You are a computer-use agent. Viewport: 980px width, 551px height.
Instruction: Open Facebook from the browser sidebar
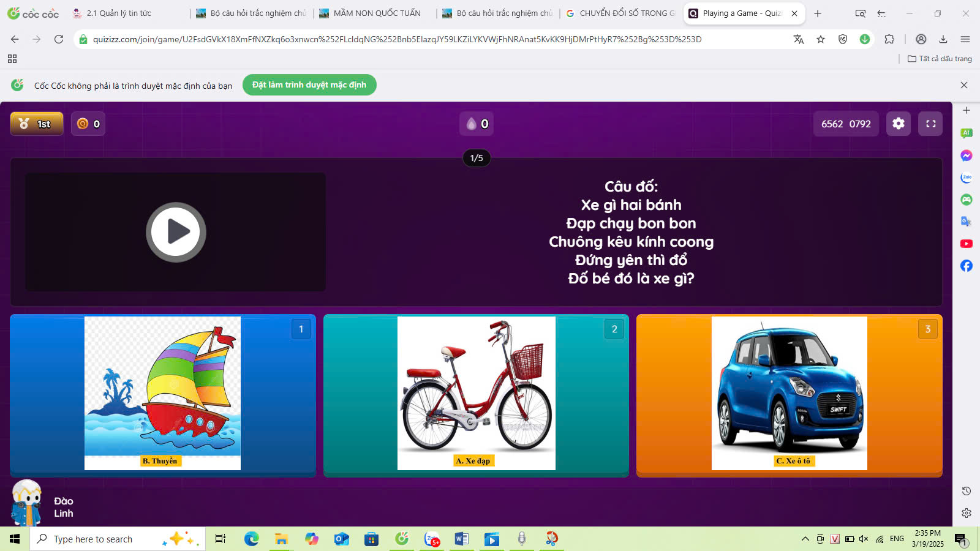tap(966, 266)
